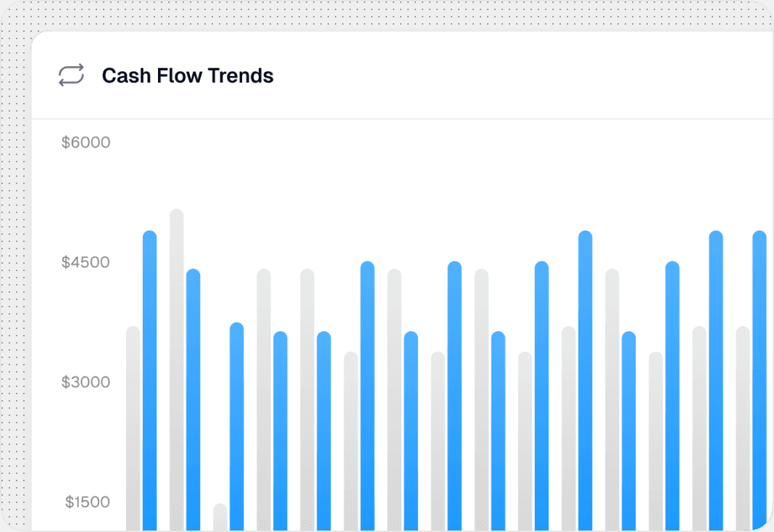The image size is (774, 532).
Task: Select the third blue bar from left
Action: (236, 426)
